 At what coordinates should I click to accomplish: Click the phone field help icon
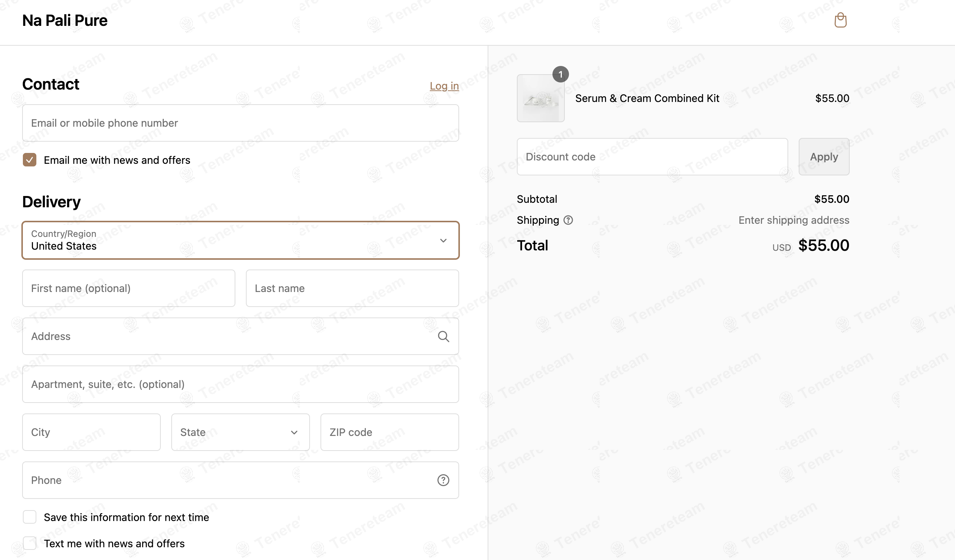[443, 480]
